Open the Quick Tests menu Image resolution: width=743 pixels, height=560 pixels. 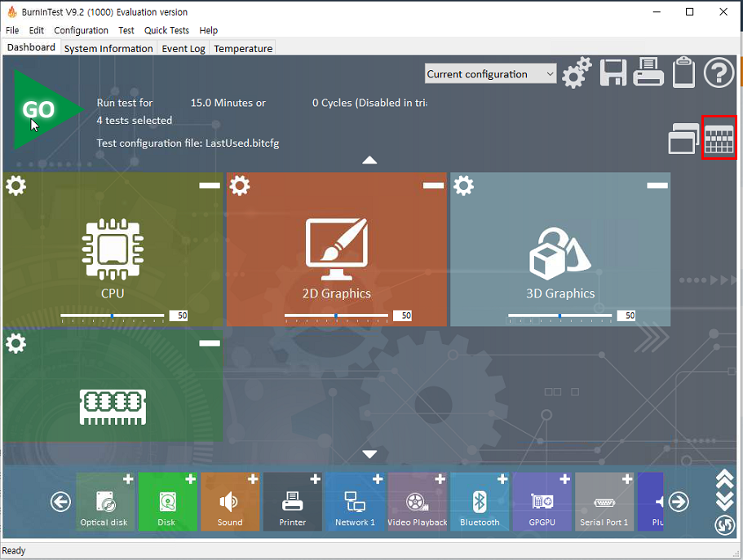167,30
